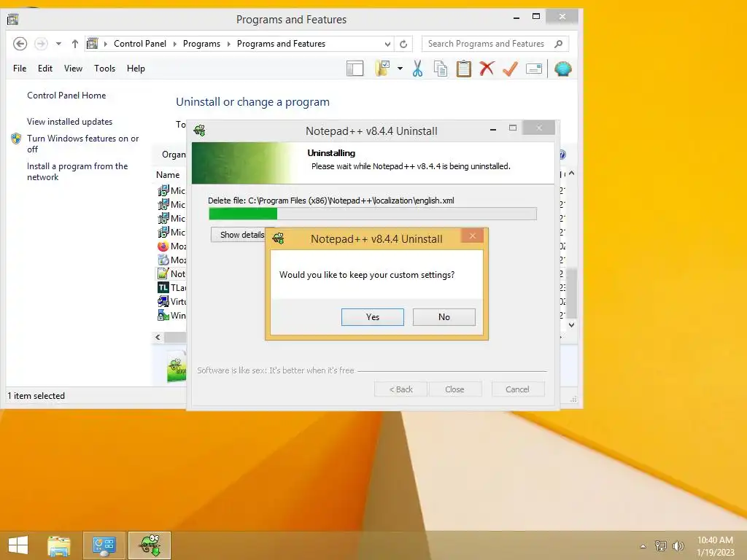This screenshot has width=747, height=560.
Task: Click the Close button in Uninstall wizard
Action: point(454,389)
